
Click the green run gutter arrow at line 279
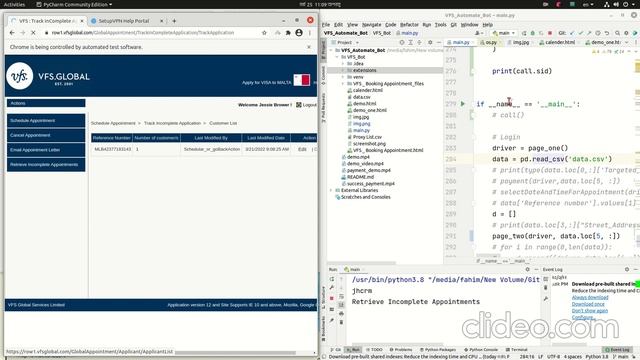462,104
